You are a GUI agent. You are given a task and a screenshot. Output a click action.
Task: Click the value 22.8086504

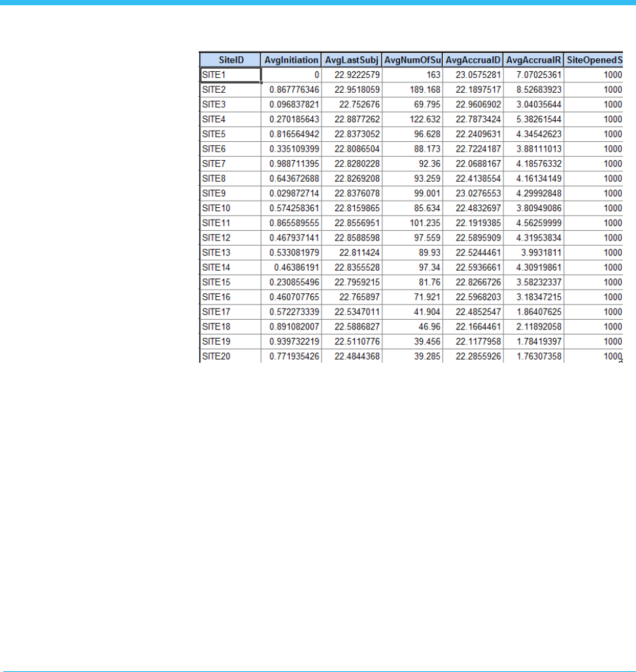(357, 149)
